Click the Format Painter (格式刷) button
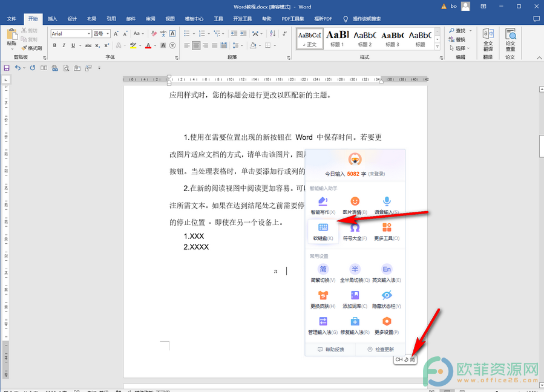The height and width of the screenshot is (392, 544). pos(31,48)
